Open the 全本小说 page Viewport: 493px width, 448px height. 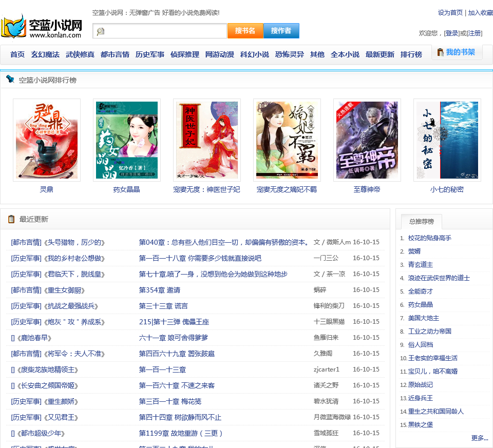click(345, 54)
